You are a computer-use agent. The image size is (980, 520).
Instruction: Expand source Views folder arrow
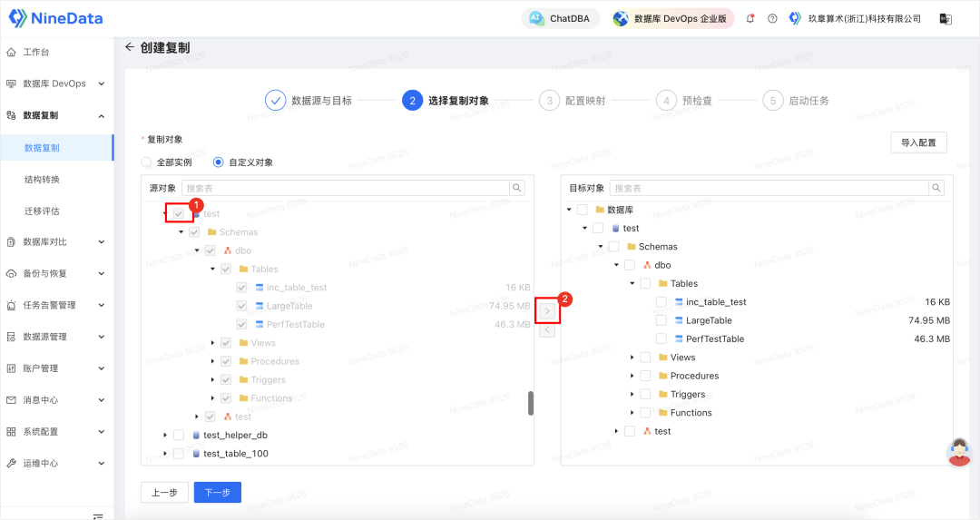tap(213, 343)
